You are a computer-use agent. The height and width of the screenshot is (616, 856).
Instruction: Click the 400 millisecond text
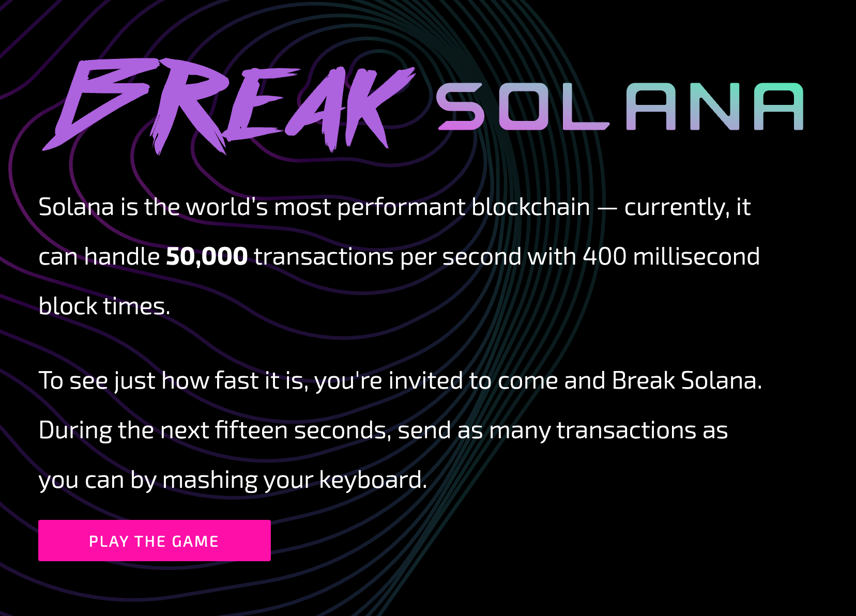click(x=671, y=256)
